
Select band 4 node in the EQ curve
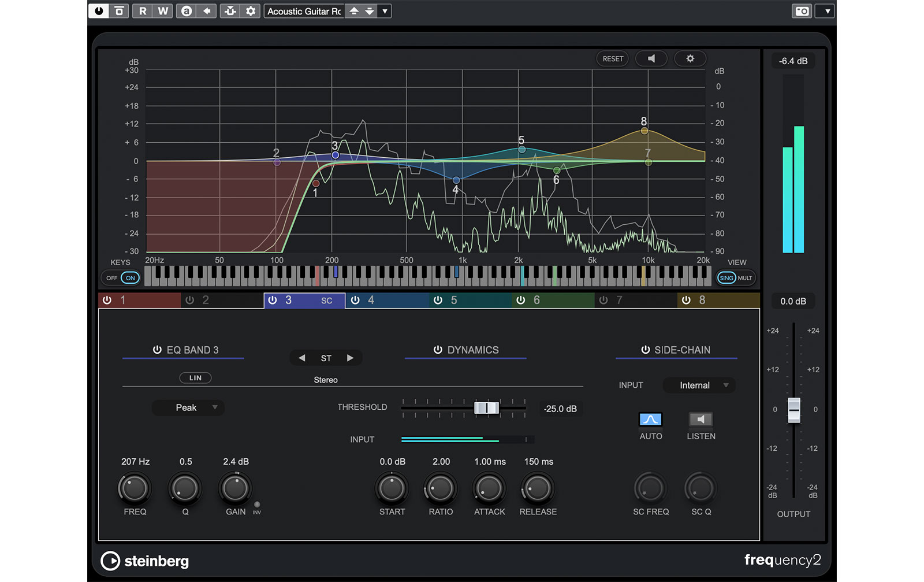coord(456,180)
